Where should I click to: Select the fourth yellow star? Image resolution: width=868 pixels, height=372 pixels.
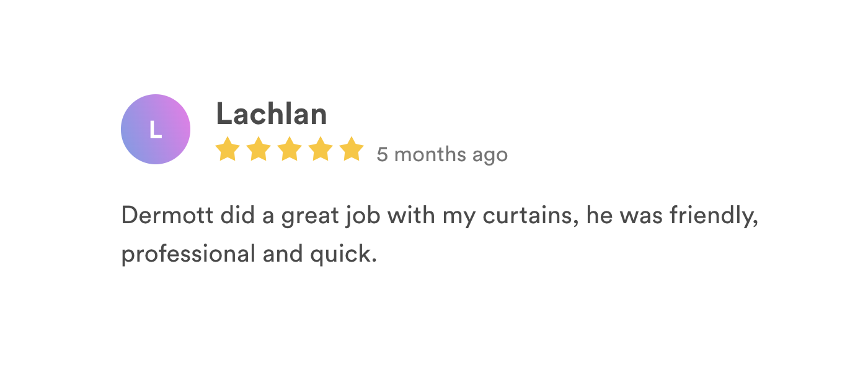321,149
